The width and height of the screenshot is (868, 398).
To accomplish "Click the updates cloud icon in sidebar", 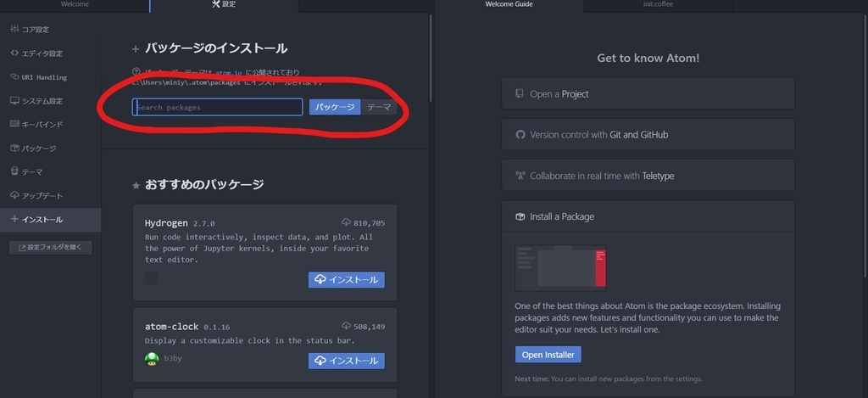I will tap(14, 195).
